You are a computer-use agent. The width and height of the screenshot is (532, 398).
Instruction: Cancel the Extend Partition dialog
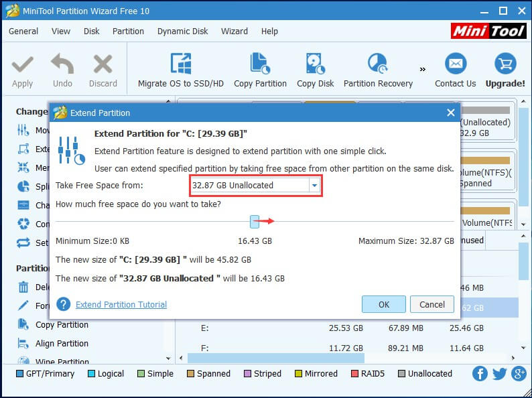click(x=431, y=304)
